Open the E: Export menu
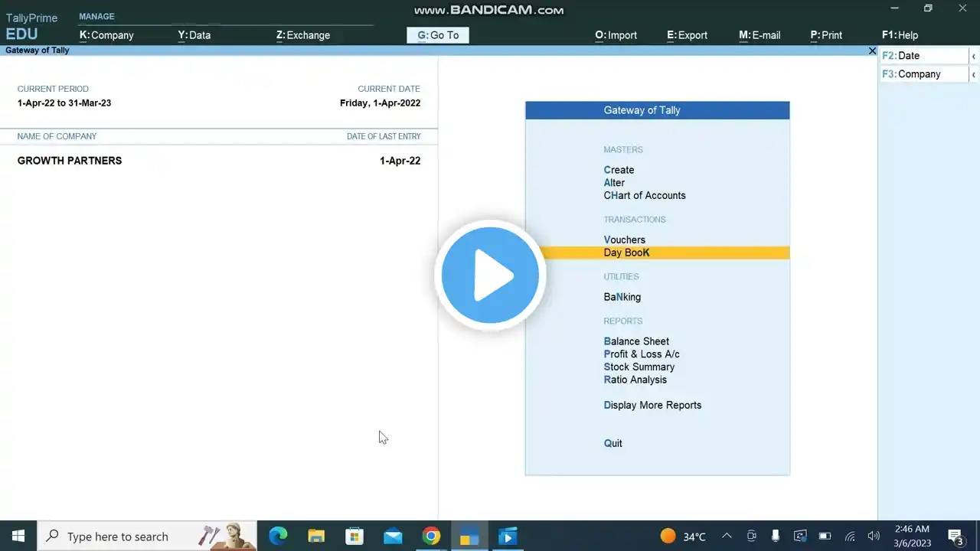 click(x=687, y=35)
